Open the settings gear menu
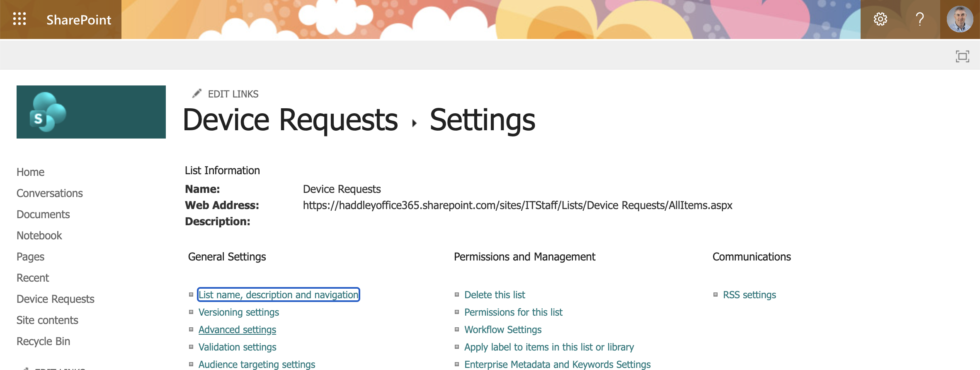The height and width of the screenshot is (370, 980). click(880, 19)
